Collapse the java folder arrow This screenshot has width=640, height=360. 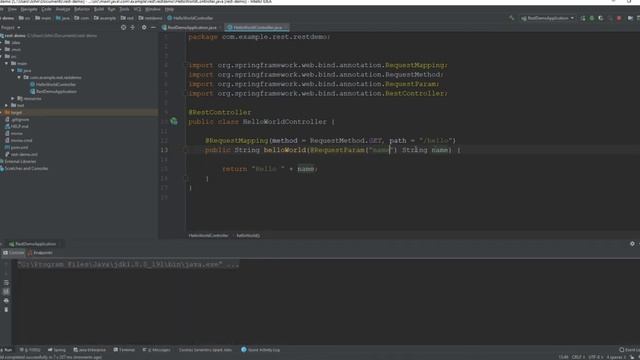coord(13,70)
